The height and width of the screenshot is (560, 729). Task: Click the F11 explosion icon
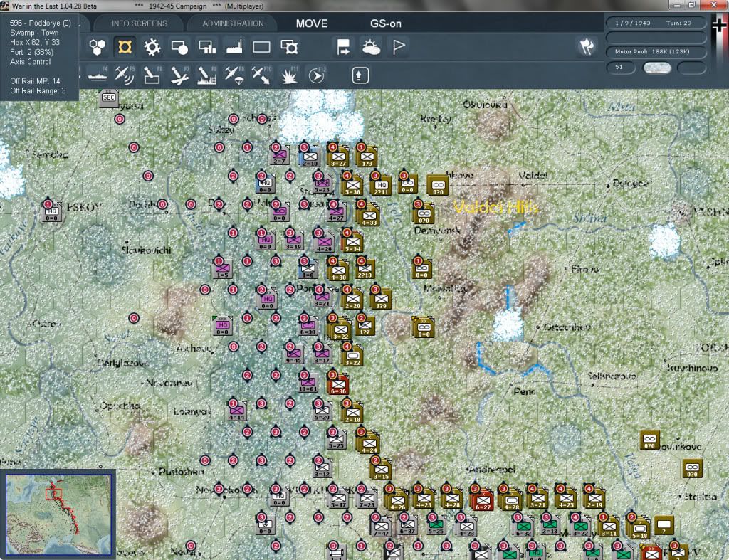click(289, 75)
